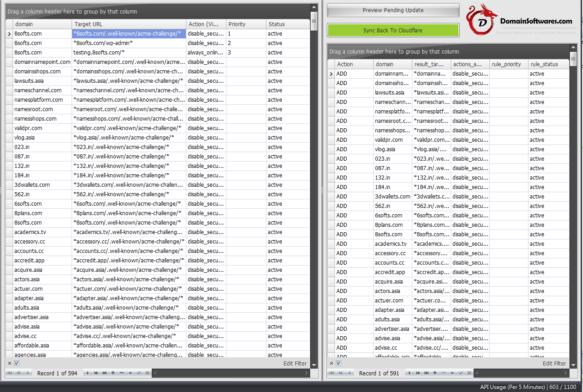Screen dimensions: 583x392
Task: Go to previous record in left grid navigator
Action: pyautogui.click(x=27, y=373)
